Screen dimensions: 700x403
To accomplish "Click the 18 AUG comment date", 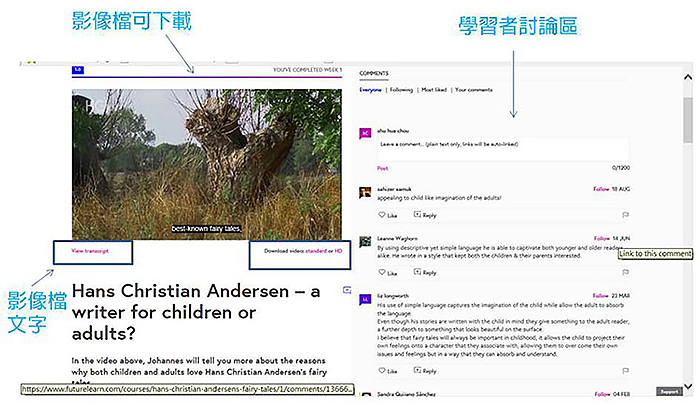I will coord(621,189).
